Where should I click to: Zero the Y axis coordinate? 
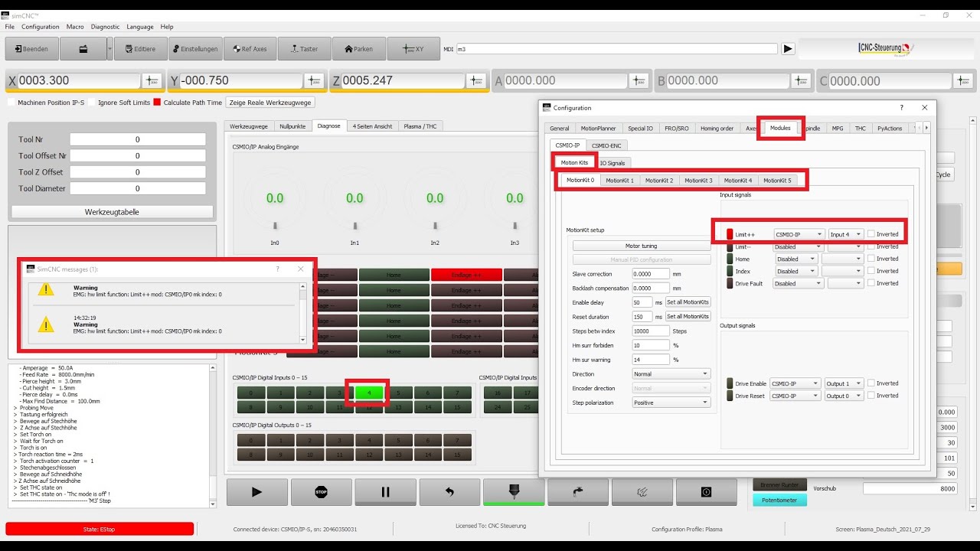tap(314, 80)
